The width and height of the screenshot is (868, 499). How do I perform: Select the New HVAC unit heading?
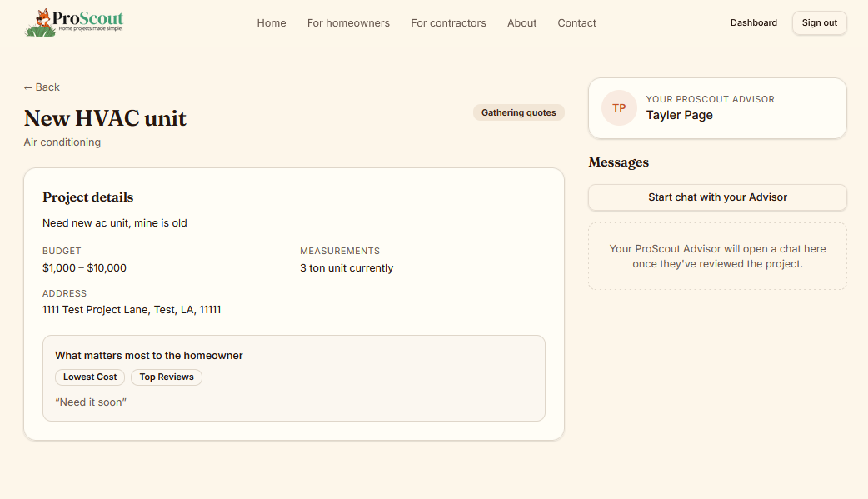[x=105, y=118]
